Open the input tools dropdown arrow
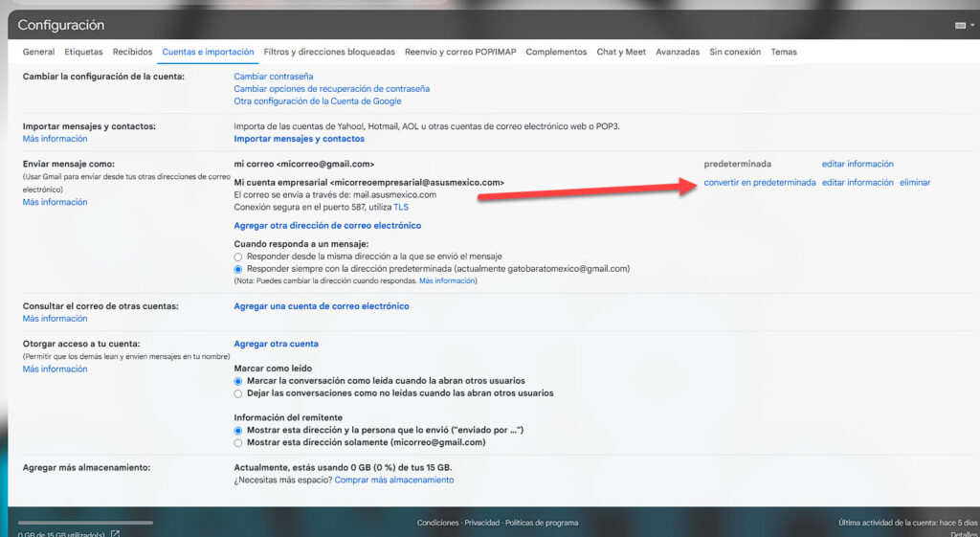The height and width of the screenshot is (537, 980). [x=970, y=26]
